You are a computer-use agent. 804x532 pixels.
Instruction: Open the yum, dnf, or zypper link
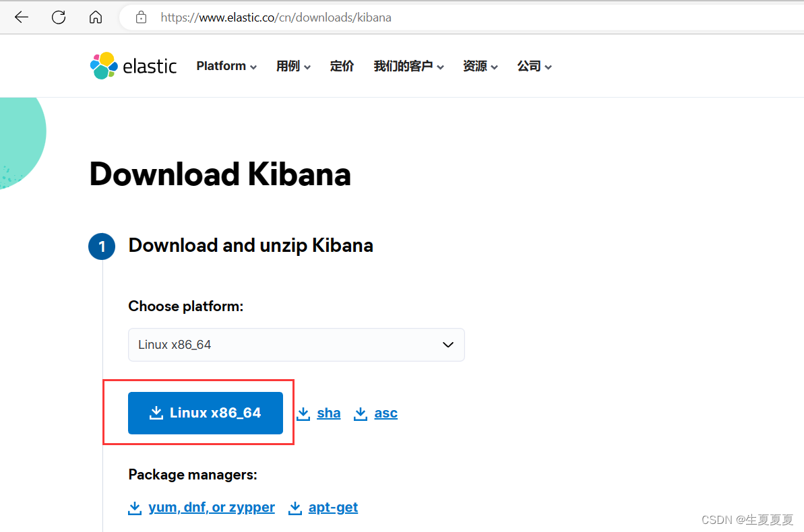pyautogui.click(x=212, y=507)
